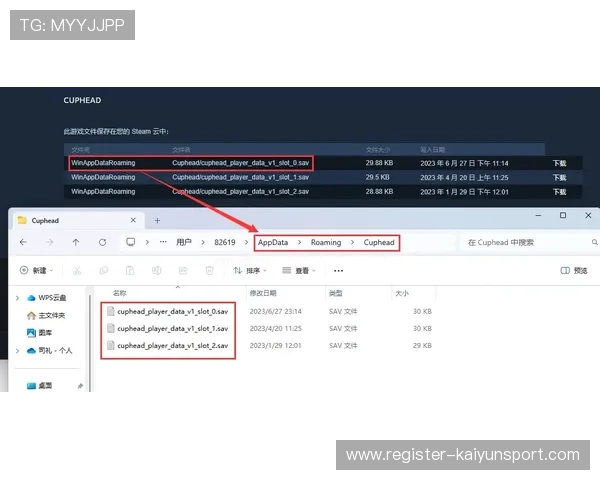Minimize the Explorer window
600x480 pixels.
(x=538, y=216)
